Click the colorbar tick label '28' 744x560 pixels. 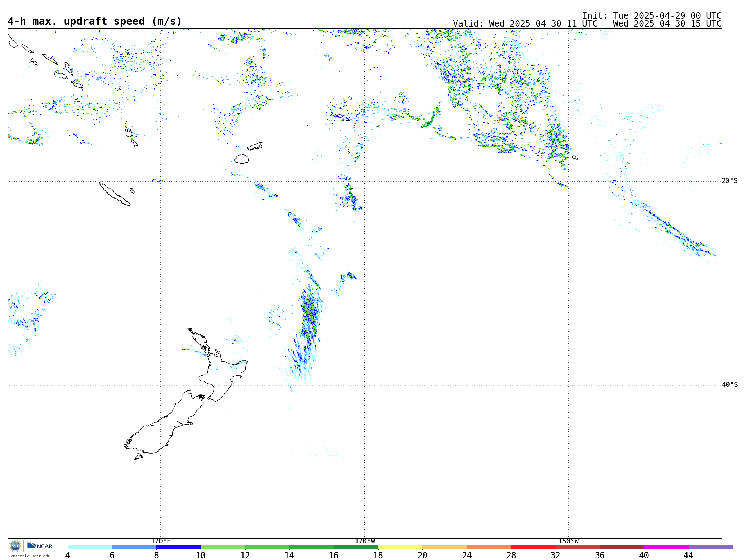click(511, 555)
